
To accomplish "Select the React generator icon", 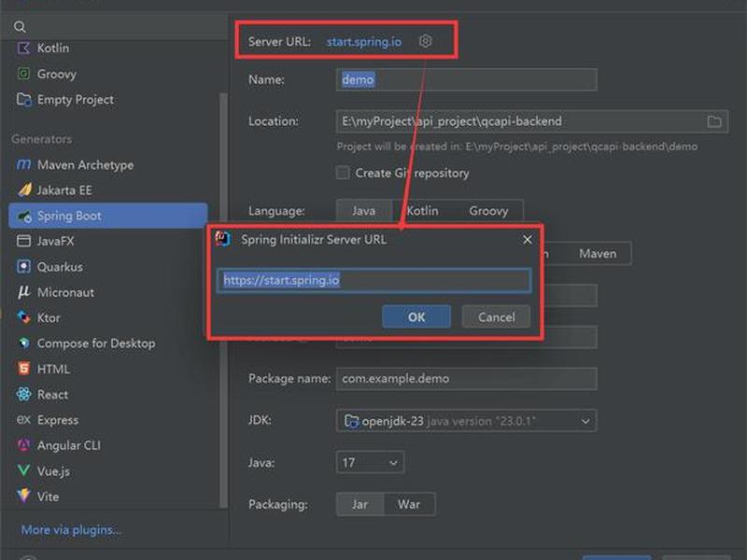I will pyautogui.click(x=23, y=394).
